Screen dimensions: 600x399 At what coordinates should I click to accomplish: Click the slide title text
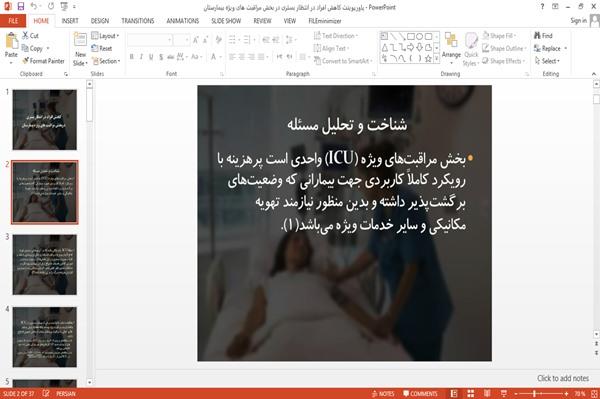click(x=347, y=124)
